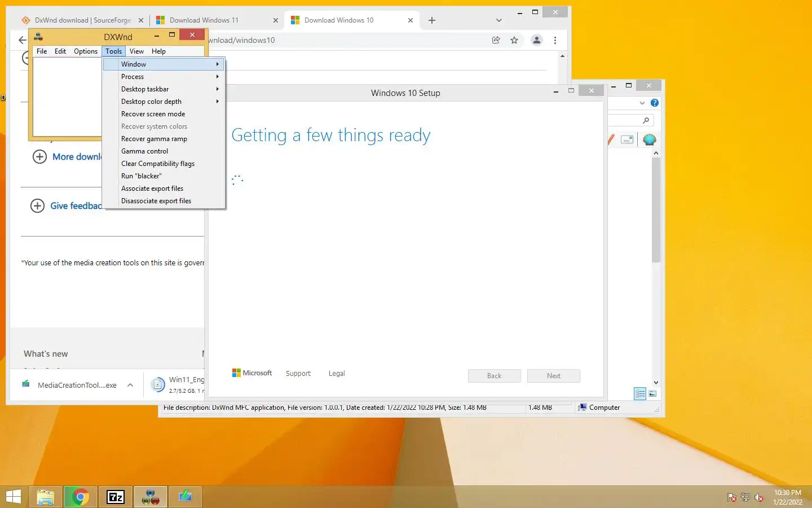The height and width of the screenshot is (508, 812).
Task: Expand Desktop taskbar submenu arrow
Action: click(x=217, y=89)
